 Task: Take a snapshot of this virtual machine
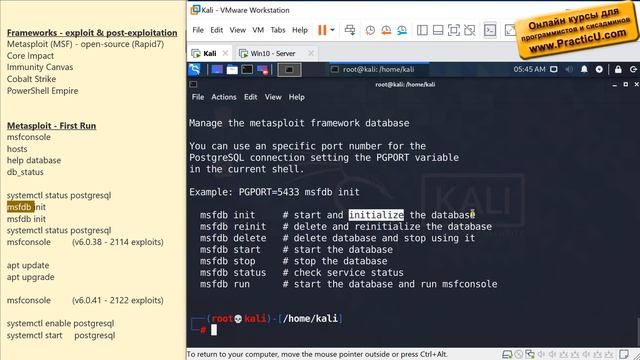(370, 30)
